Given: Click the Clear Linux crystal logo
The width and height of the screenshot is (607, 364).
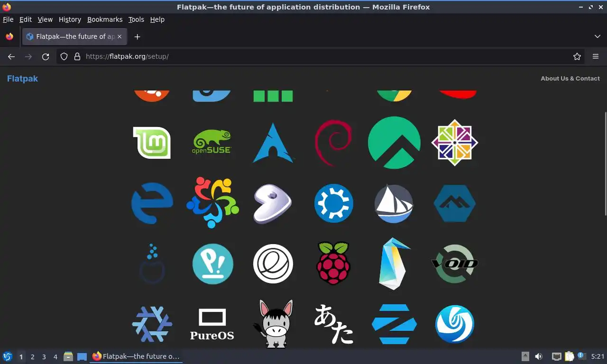Looking at the screenshot, I should pos(394,264).
